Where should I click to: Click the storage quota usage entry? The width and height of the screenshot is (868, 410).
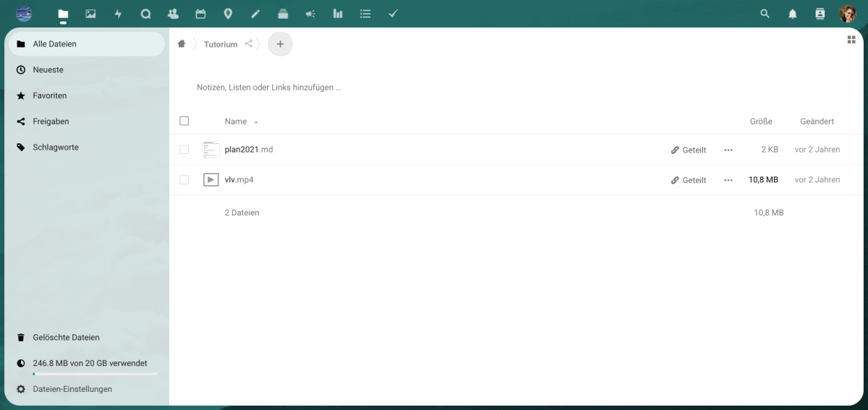coord(87,363)
